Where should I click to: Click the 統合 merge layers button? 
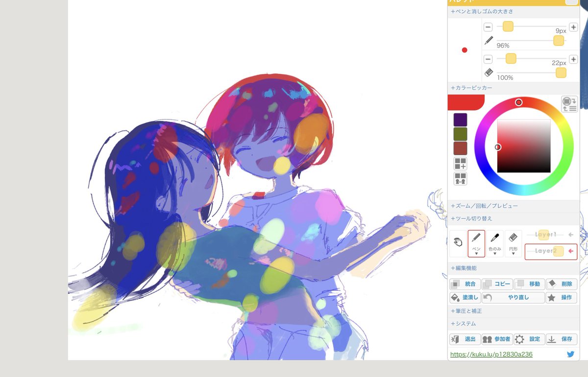(465, 284)
